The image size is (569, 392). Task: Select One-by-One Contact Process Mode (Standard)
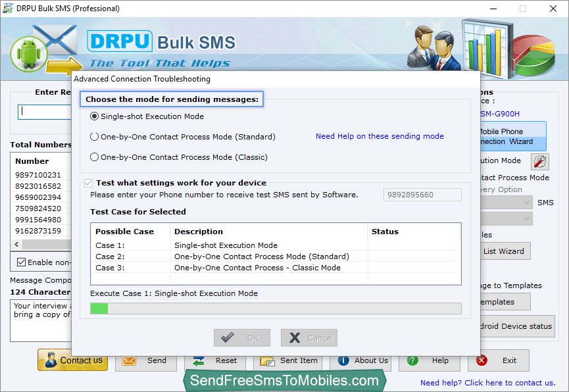[x=94, y=136]
